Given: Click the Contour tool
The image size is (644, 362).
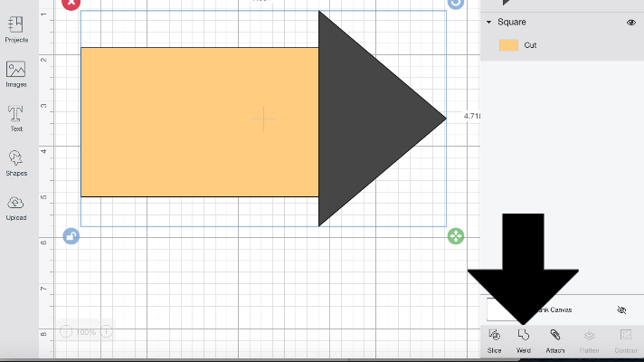Looking at the screenshot, I should (626, 341).
